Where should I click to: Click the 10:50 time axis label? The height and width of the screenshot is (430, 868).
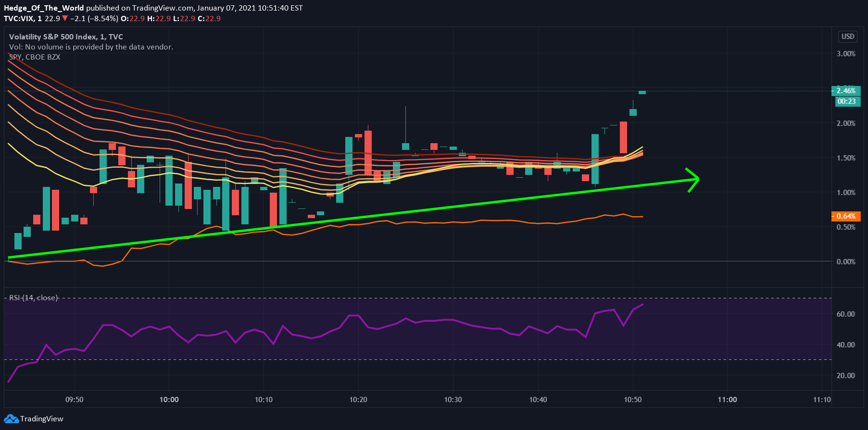coord(633,400)
